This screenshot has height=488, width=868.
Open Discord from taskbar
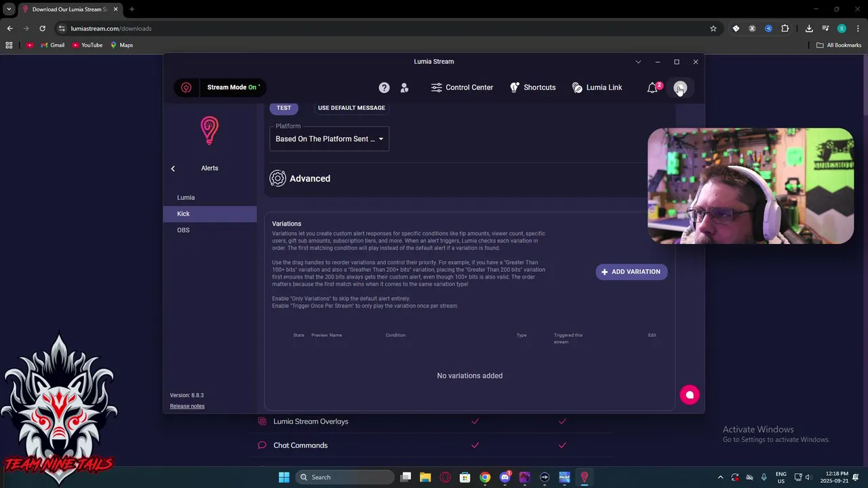[505, 477]
